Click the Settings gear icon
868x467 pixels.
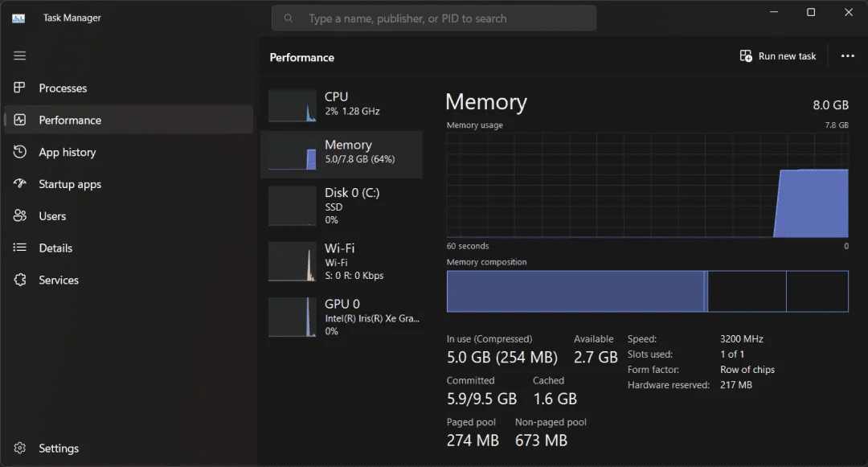(20, 448)
